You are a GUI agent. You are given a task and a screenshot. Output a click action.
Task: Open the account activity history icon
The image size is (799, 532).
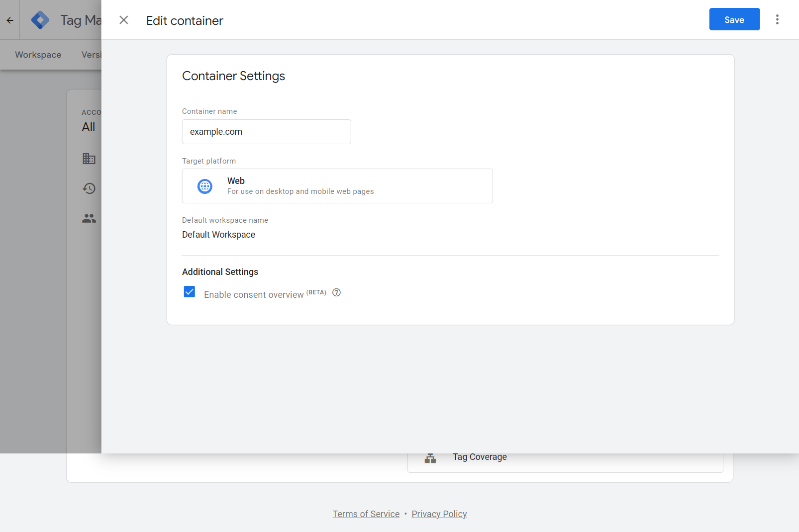tap(89, 188)
